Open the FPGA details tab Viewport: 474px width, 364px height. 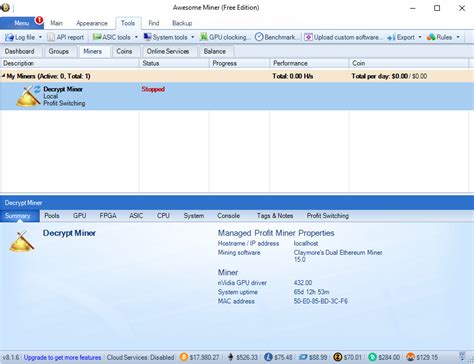pyautogui.click(x=108, y=216)
